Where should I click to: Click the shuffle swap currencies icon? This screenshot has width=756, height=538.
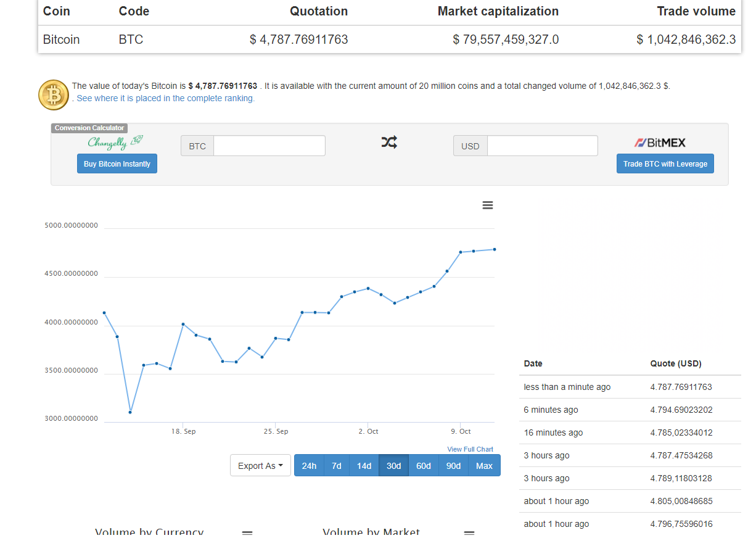coord(389,143)
